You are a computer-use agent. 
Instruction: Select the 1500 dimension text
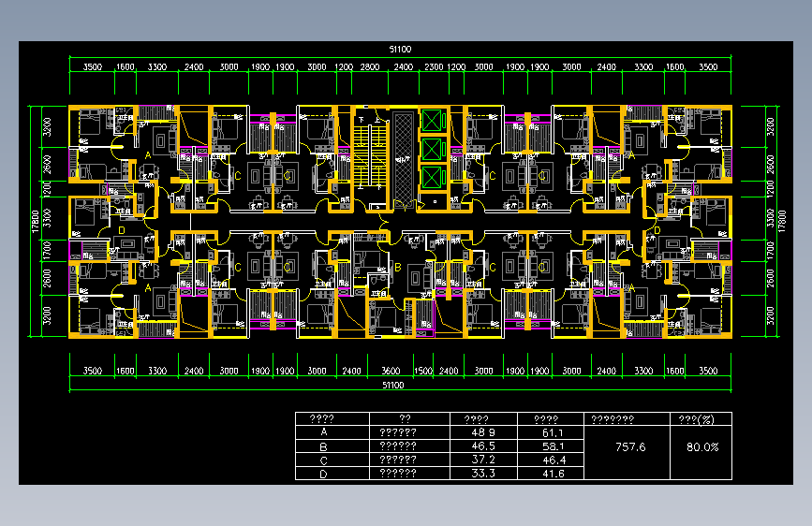tap(423, 371)
